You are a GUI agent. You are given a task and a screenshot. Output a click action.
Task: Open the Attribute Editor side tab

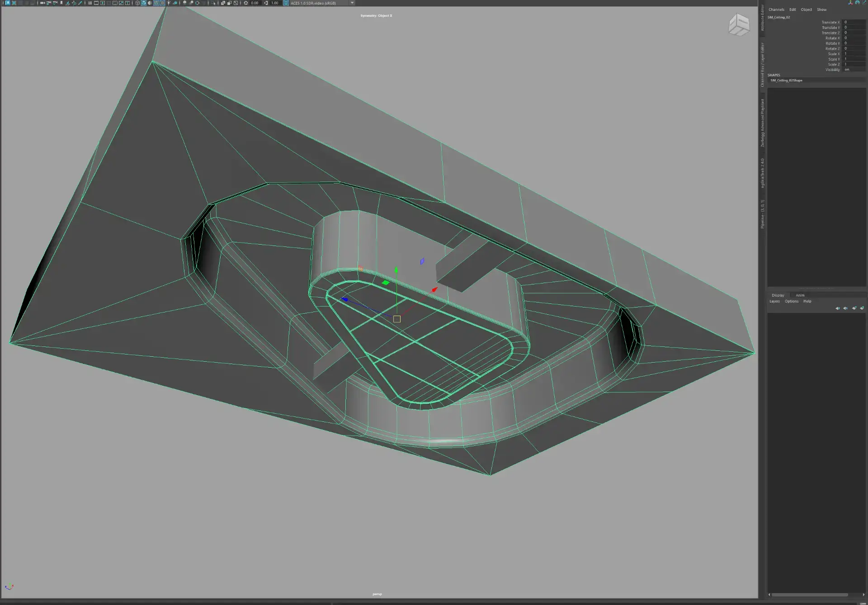point(762,18)
